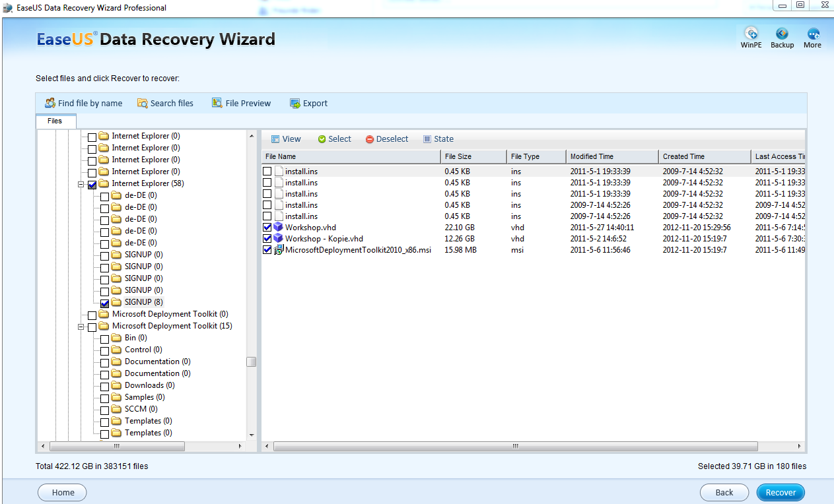Image resolution: width=834 pixels, height=504 pixels.
Task: Click the folder icon of Microsoft Deployment Toolkit (15)
Action: pyautogui.click(x=104, y=326)
